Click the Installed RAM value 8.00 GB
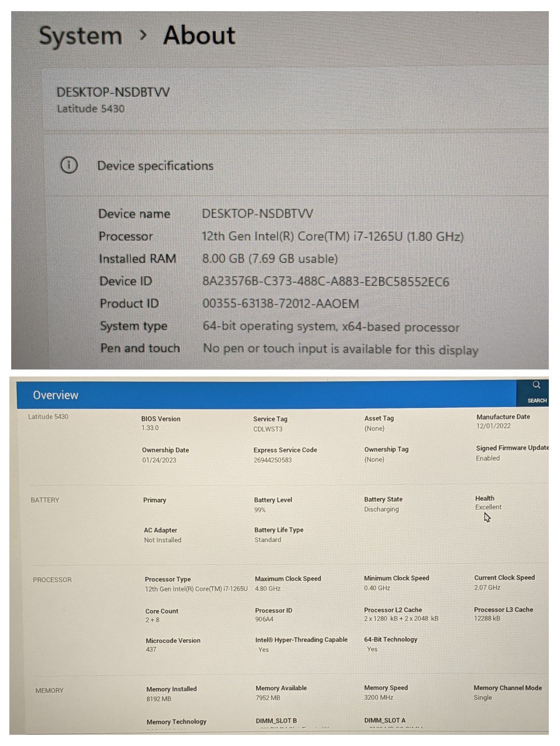 point(270,259)
